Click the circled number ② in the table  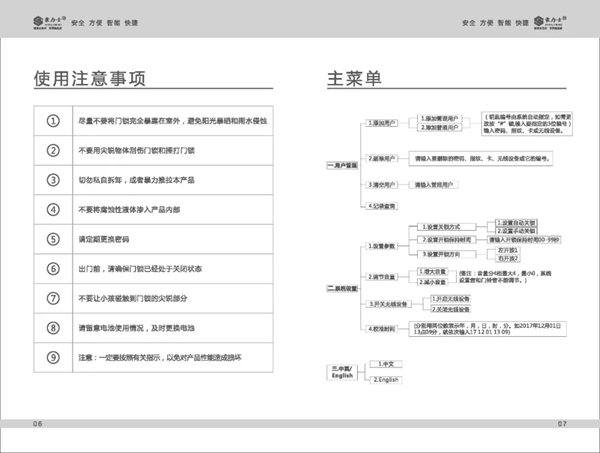53,150
